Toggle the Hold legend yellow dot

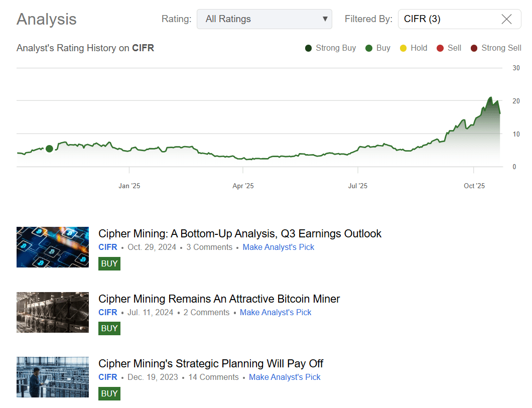tap(403, 48)
